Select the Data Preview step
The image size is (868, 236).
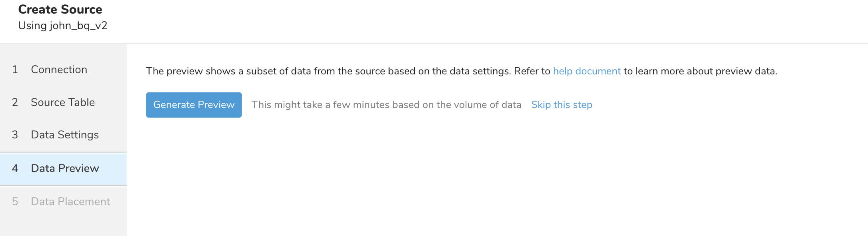point(65,168)
